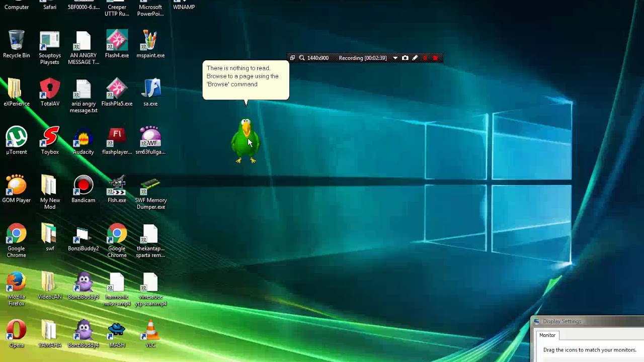Open the swf folder
644x362 pixels.
[50, 237]
